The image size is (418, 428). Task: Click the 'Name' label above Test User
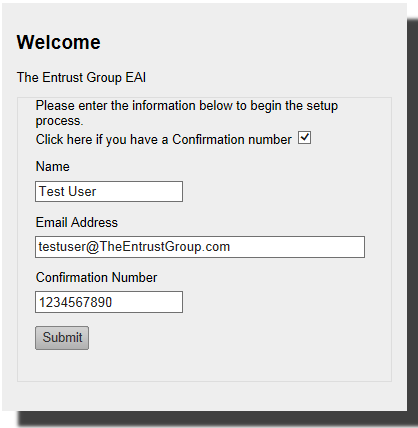click(53, 166)
